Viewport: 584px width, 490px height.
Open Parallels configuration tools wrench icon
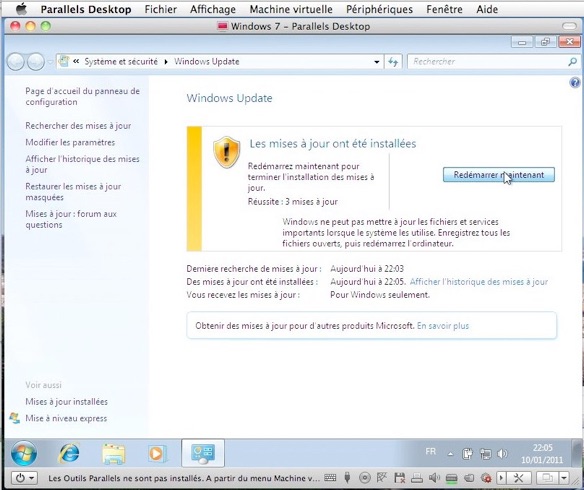pos(518,478)
